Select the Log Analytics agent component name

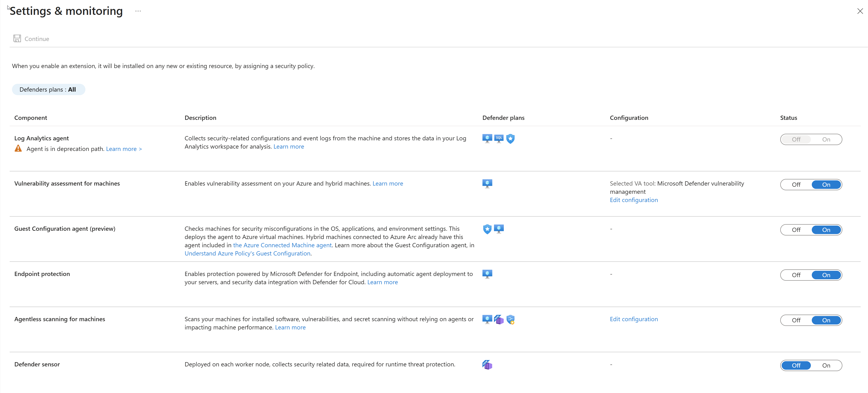click(41, 138)
